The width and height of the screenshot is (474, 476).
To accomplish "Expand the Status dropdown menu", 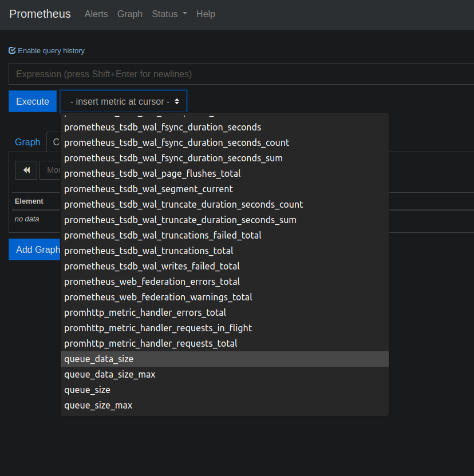I will pyautogui.click(x=169, y=14).
